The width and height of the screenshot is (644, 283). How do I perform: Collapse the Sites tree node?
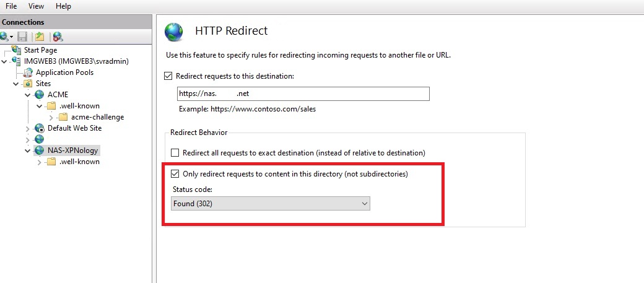16,84
